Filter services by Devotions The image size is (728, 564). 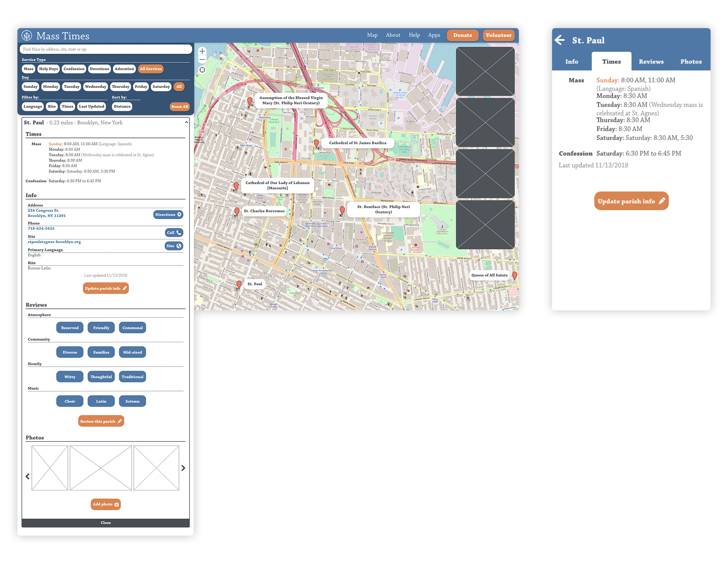(x=100, y=69)
